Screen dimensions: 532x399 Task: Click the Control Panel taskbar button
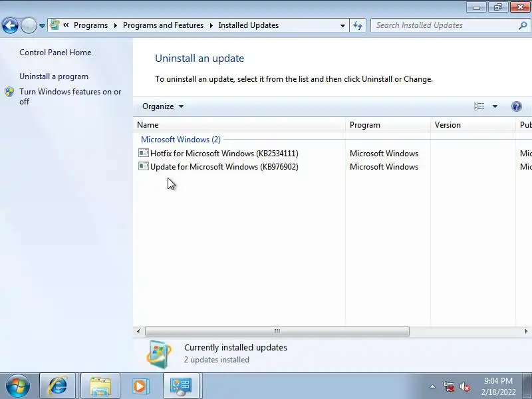click(181, 386)
